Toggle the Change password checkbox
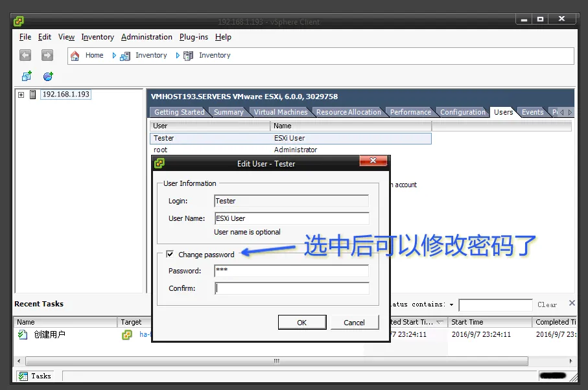Viewport: 588px width, 390px height. click(170, 254)
